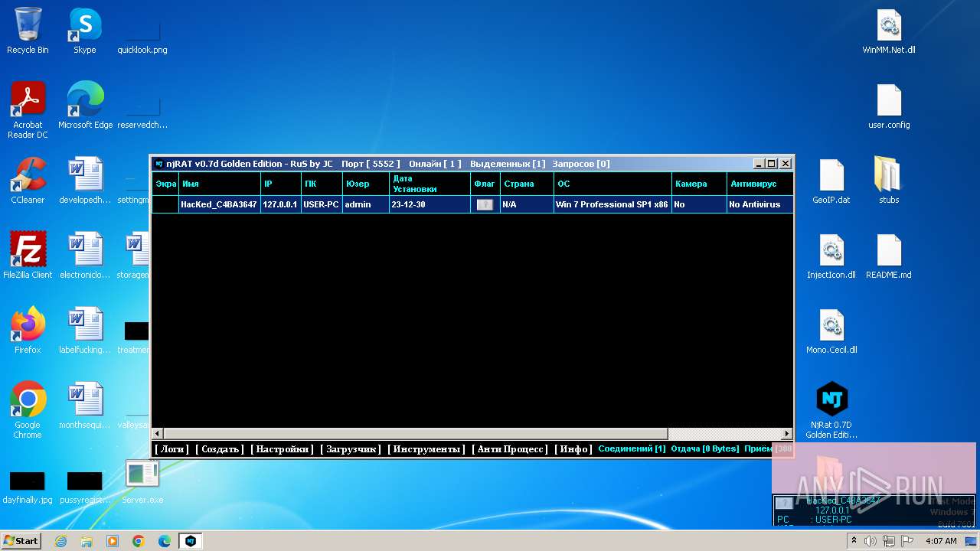The image size is (980, 551).
Task: Sort by the Дата Установки column header
Action: pos(430,184)
